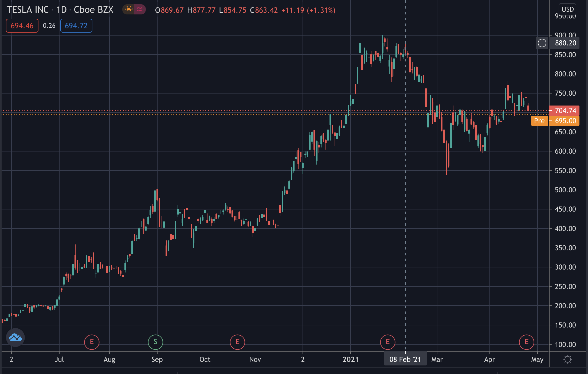Click the pink approximate-data wave icon
Viewport: 588px width, 374px height.
point(139,10)
